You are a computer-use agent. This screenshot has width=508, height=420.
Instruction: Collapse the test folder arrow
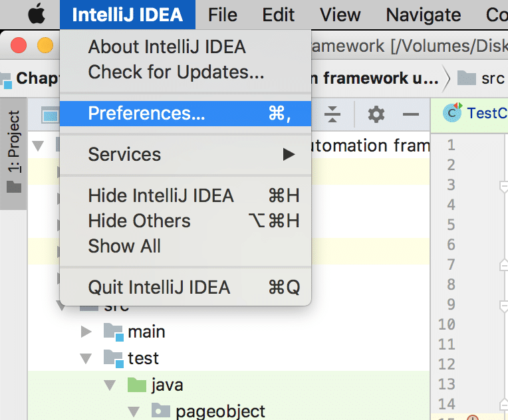tap(86, 358)
